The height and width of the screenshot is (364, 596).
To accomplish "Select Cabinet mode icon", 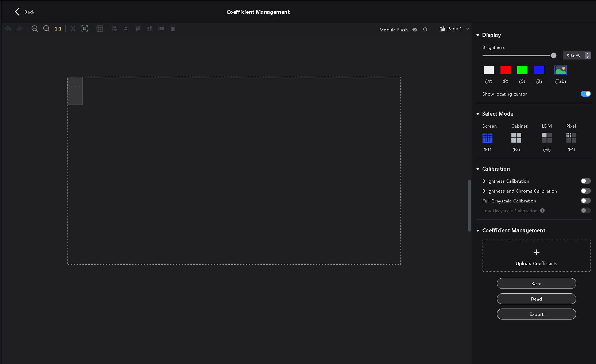I will pyautogui.click(x=516, y=138).
